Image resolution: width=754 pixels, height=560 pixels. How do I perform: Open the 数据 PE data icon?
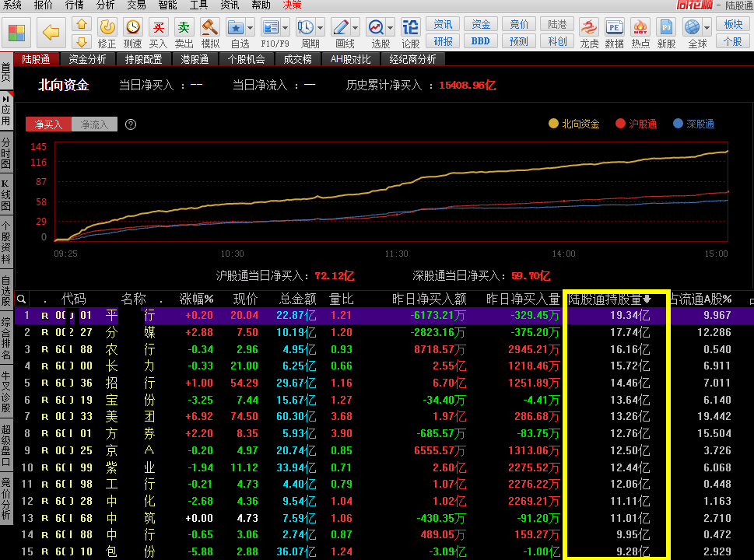[x=614, y=33]
